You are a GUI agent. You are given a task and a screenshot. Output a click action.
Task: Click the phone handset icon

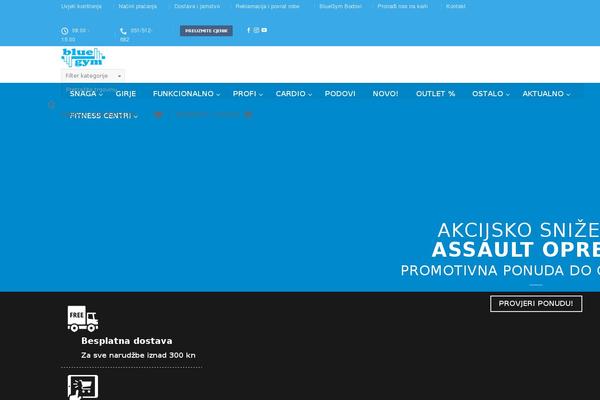pyautogui.click(x=123, y=31)
